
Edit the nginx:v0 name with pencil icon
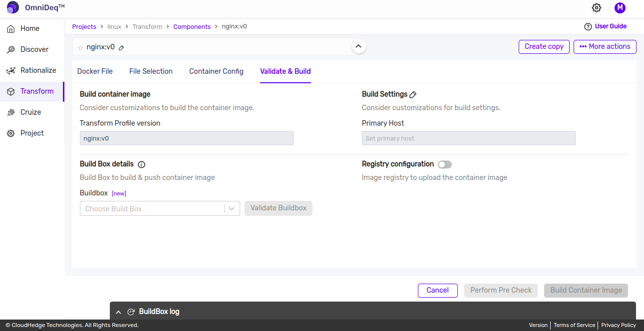tap(121, 48)
